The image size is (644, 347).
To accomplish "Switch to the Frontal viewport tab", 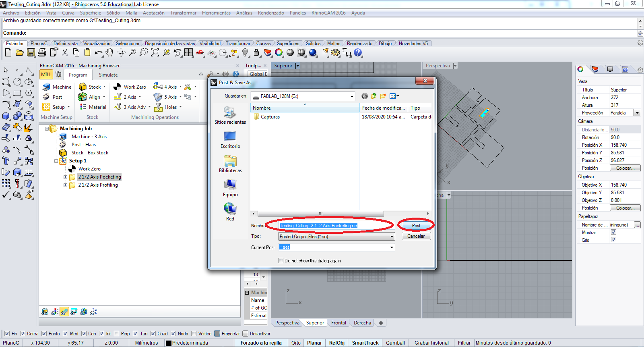I will pyautogui.click(x=339, y=323).
